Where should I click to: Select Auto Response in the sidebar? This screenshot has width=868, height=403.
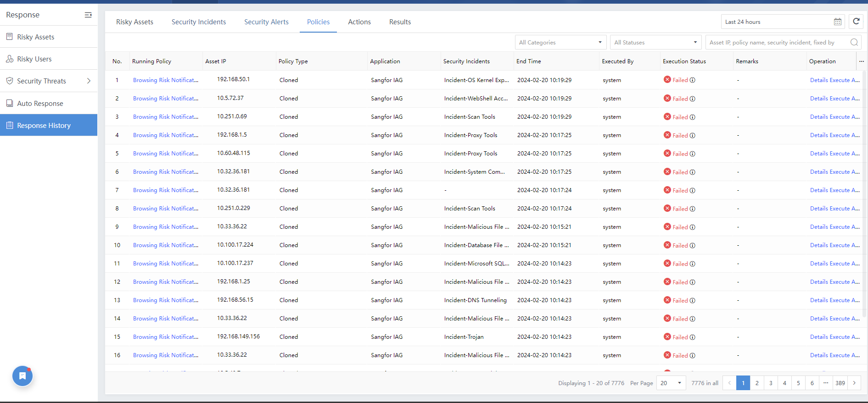tap(40, 104)
